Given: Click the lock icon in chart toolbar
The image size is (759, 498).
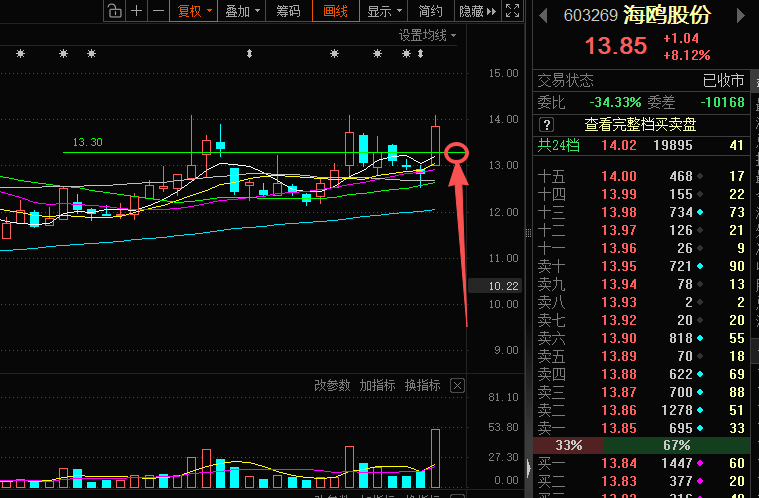Looking at the screenshot, I should 114,11.
